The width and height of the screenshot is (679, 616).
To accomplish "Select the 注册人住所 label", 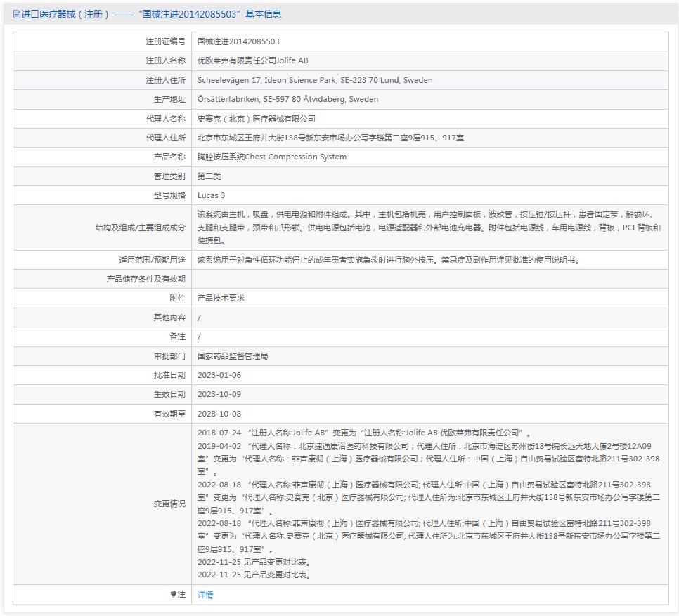I will [x=165, y=80].
